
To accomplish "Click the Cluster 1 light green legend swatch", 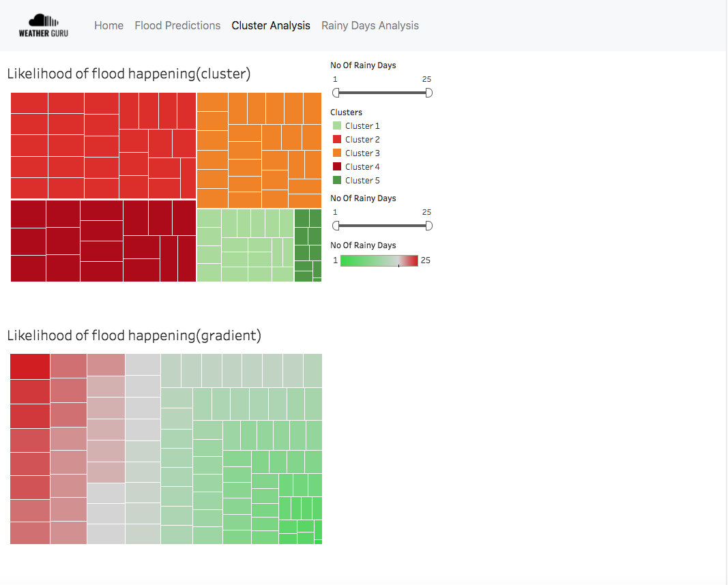I will [x=337, y=126].
